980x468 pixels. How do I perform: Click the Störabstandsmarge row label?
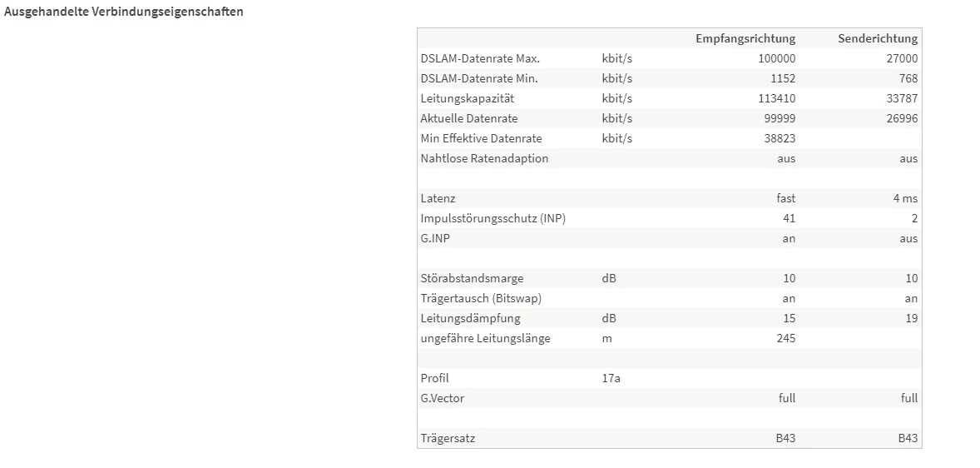click(x=472, y=278)
